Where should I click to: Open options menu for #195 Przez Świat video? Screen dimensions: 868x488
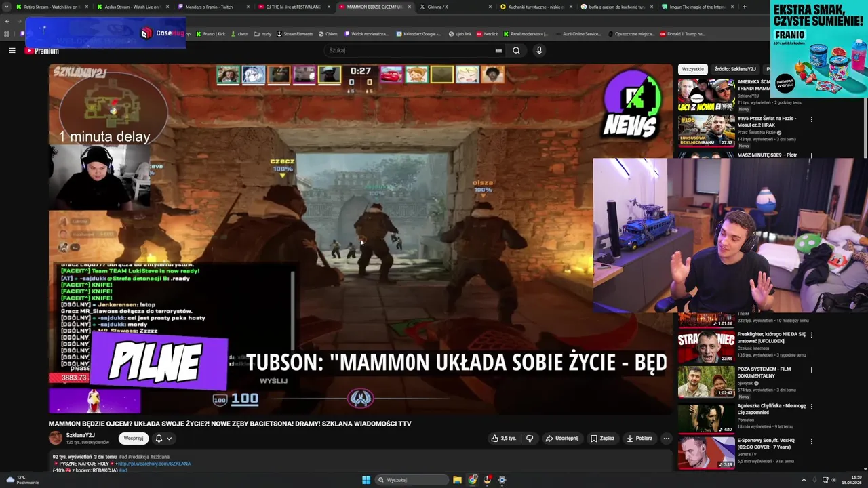point(811,119)
